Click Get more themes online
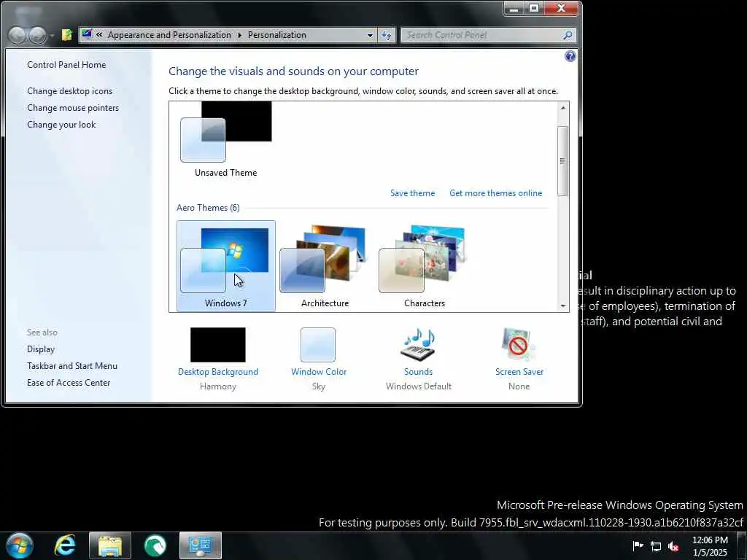 (x=495, y=193)
